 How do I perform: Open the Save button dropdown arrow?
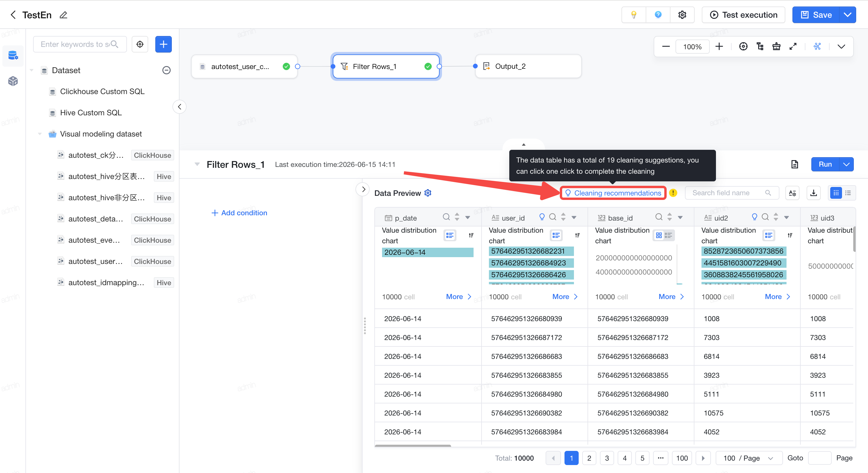pyautogui.click(x=847, y=15)
